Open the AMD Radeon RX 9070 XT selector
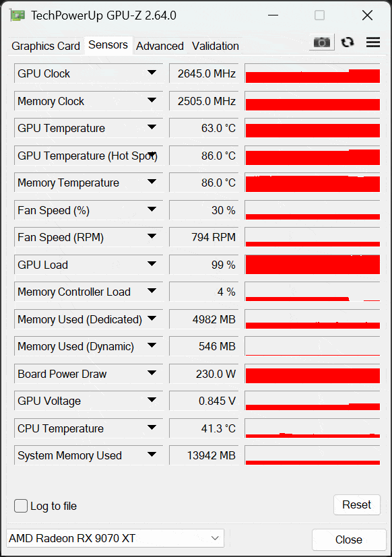Viewport: 392px width, 557px height. click(115, 538)
